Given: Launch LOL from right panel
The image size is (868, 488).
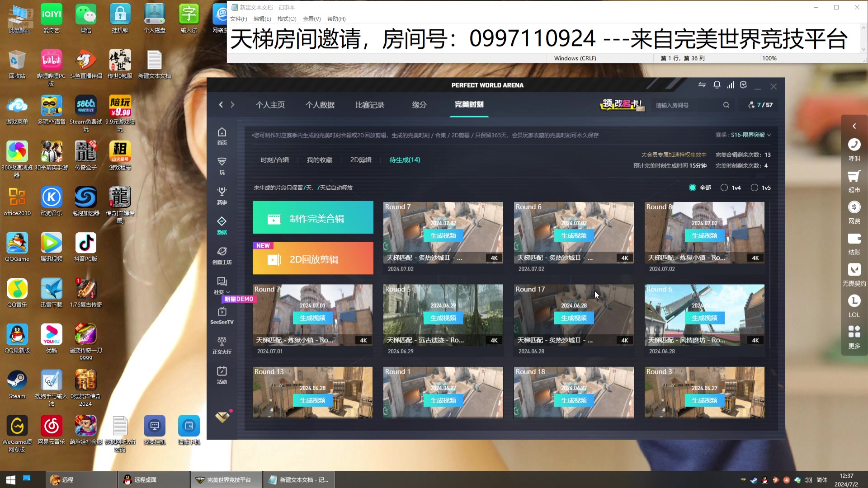Looking at the screenshot, I should click(854, 305).
